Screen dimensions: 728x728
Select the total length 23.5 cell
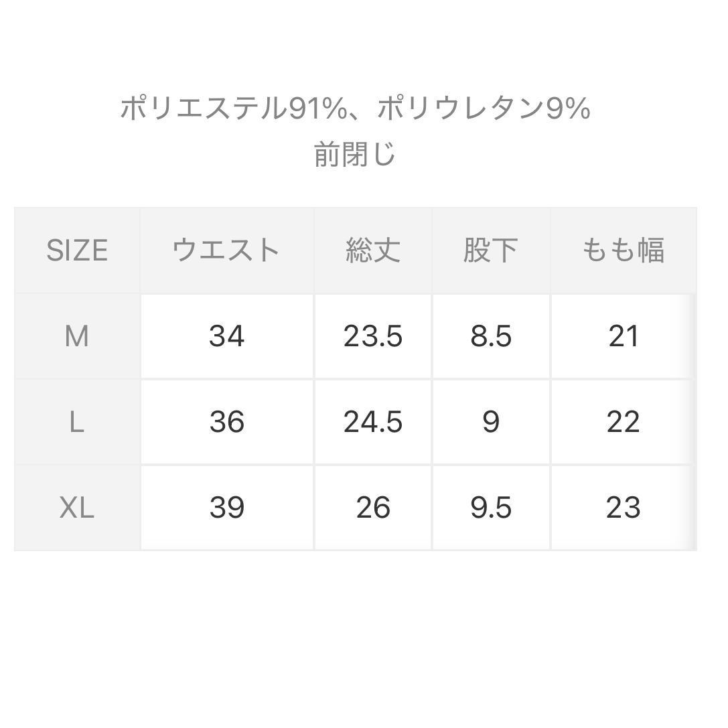click(373, 336)
